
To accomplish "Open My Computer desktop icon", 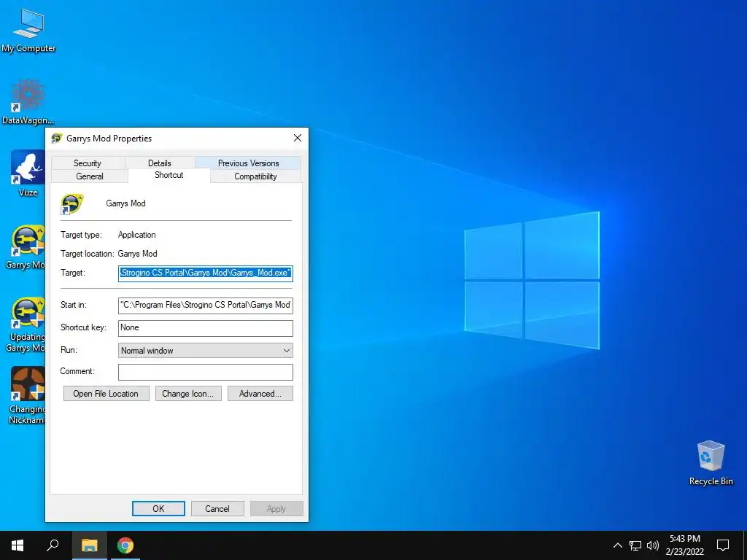I will coord(28,29).
